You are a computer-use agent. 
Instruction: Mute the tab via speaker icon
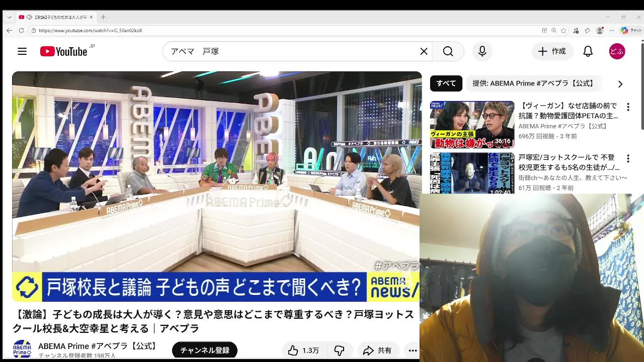[29, 17]
